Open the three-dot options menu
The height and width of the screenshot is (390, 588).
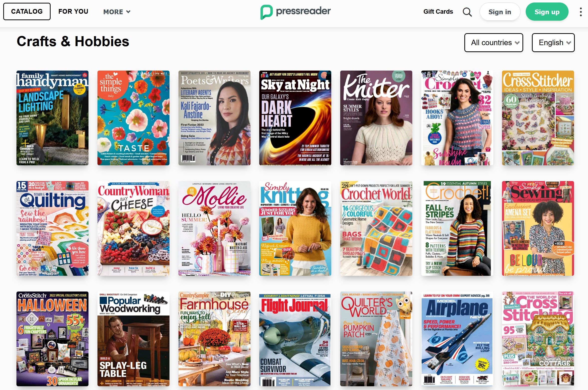pyautogui.click(x=581, y=12)
